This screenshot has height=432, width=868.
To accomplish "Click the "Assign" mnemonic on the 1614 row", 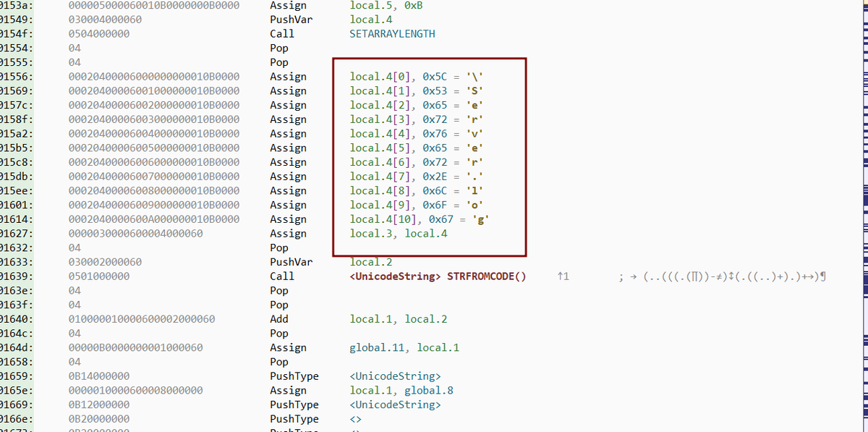I will 288,219.
